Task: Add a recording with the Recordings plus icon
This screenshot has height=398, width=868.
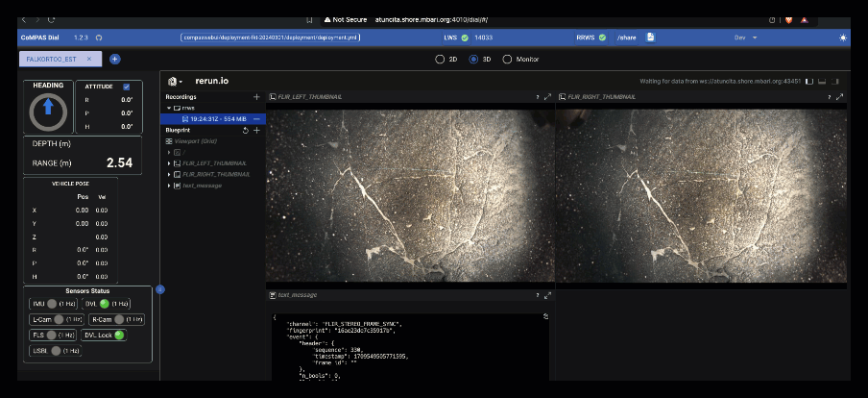Action: point(256,97)
